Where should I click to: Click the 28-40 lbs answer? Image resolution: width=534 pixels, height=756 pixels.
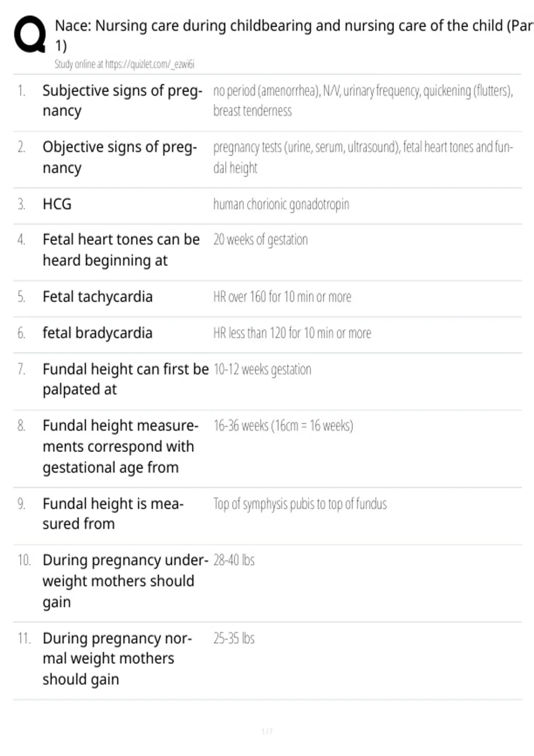234,560
